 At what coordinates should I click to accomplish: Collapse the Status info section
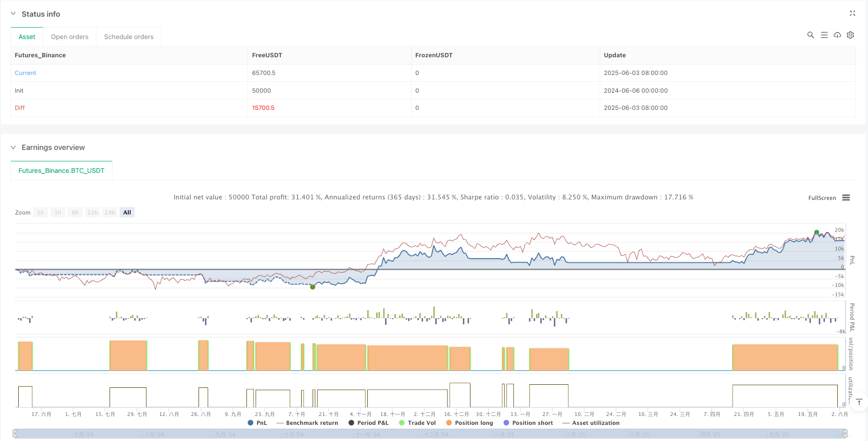tap(14, 14)
